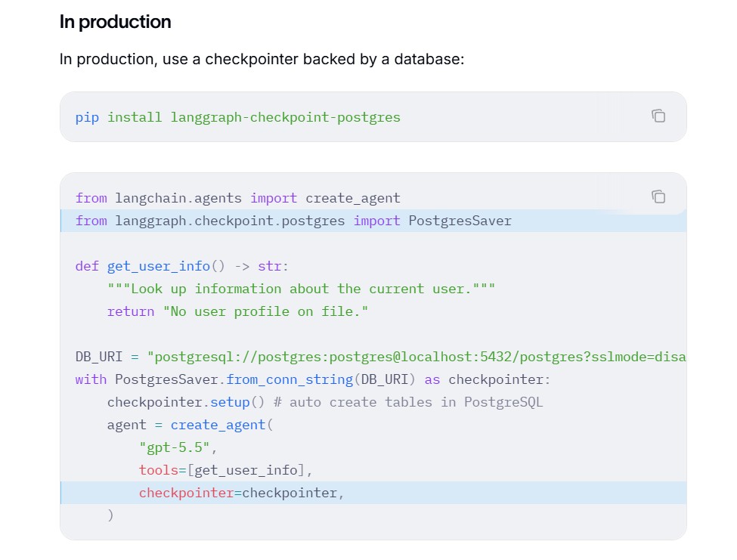
Task: Click the "def get_user_info() -> str:" line
Action: coord(182,266)
